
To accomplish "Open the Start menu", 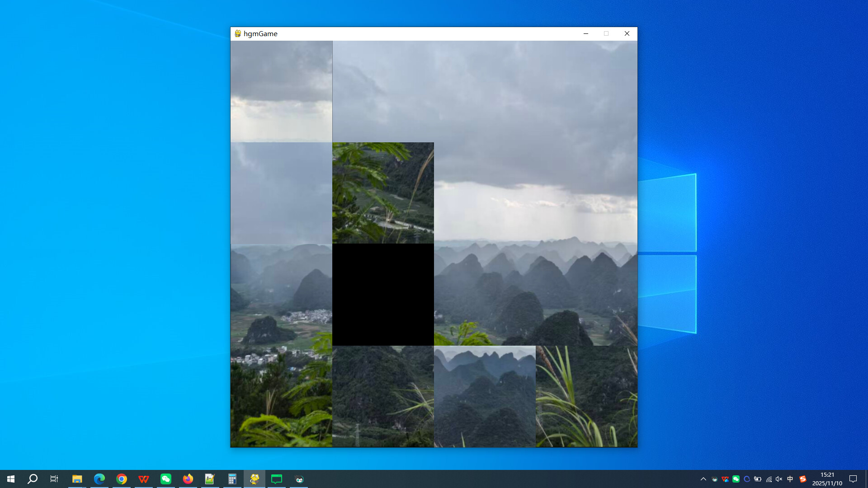I will coord(11,479).
